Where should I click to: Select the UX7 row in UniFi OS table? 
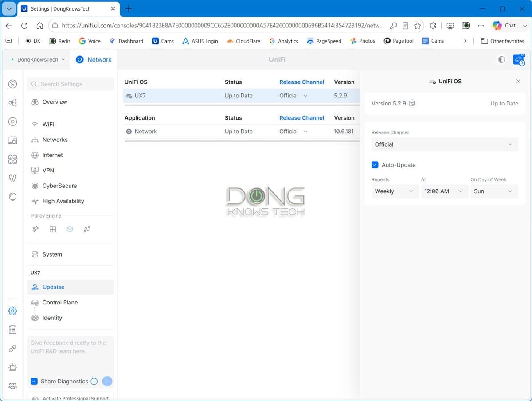point(242,96)
